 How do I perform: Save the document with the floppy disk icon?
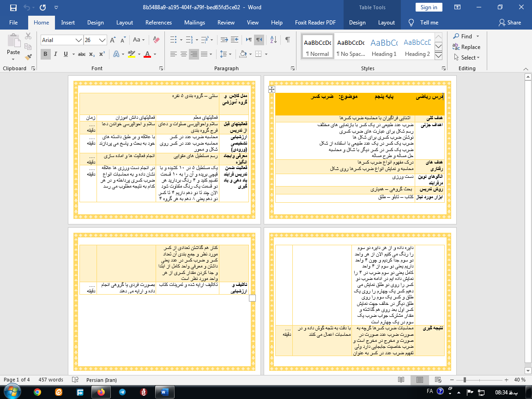(x=13, y=7)
